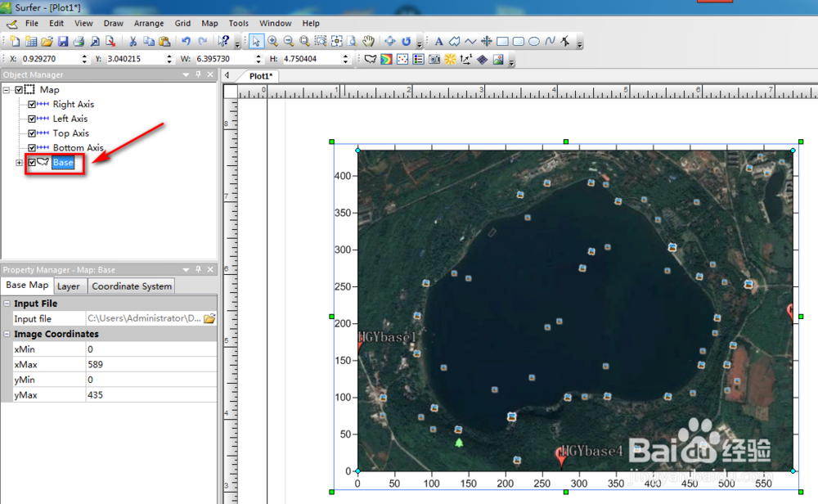Viewport: 818px width, 504px height.
Task: Select the Spline polyline tool
Action: click(550, 41)
